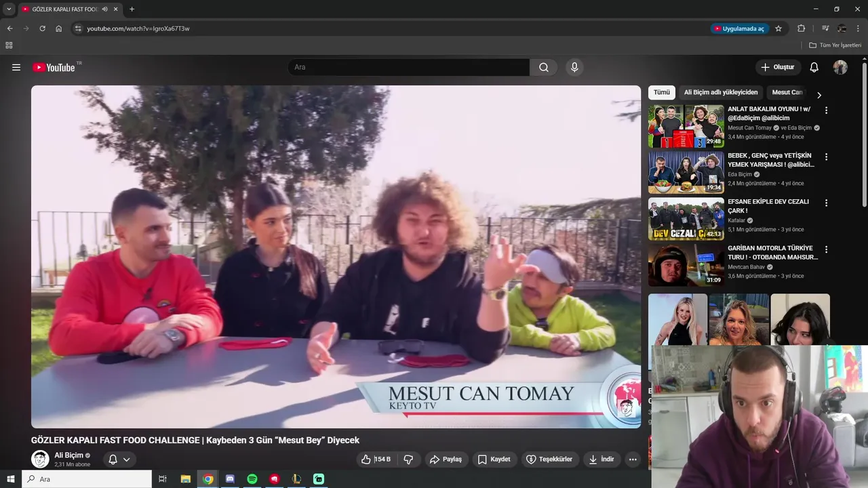This screenshot has width=868, height=488.
Task: Focus the YouTube search field
Action: pyautogui.click(x=408, y=67)
